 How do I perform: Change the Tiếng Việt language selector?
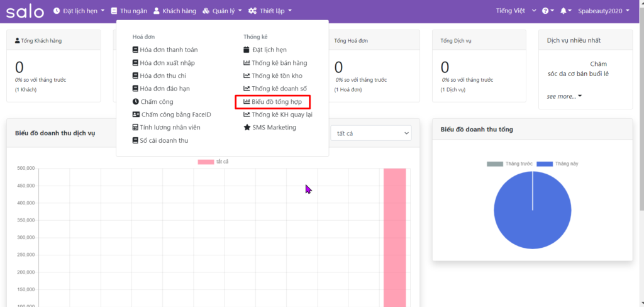[x=516, y=11]
